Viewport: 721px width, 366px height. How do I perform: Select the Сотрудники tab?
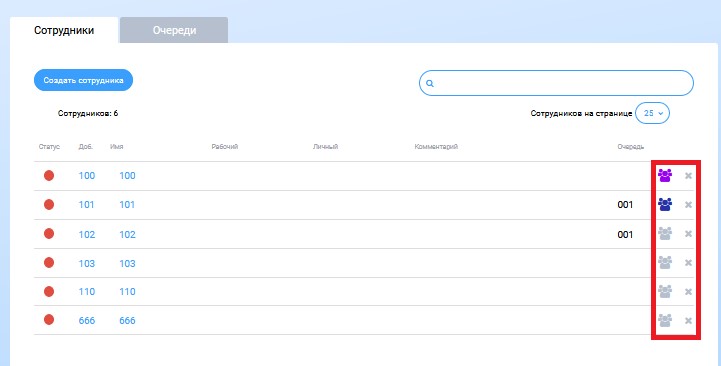point(64,30)
